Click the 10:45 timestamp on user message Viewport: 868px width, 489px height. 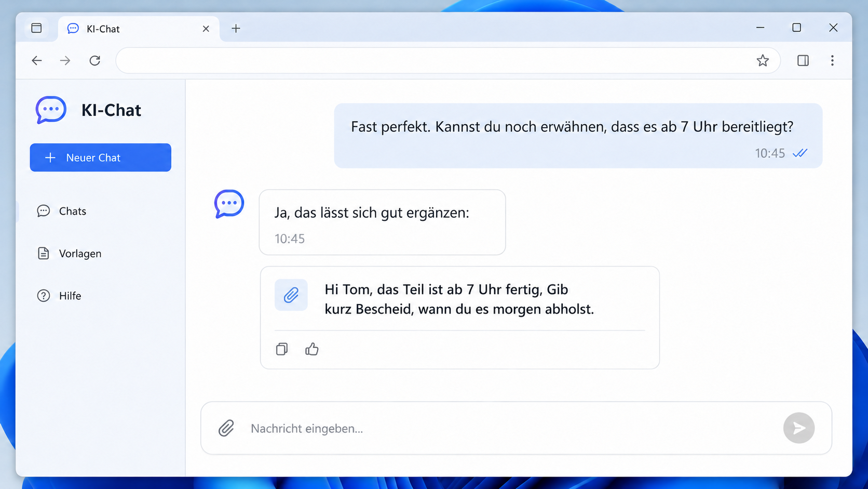coord(770,153)
